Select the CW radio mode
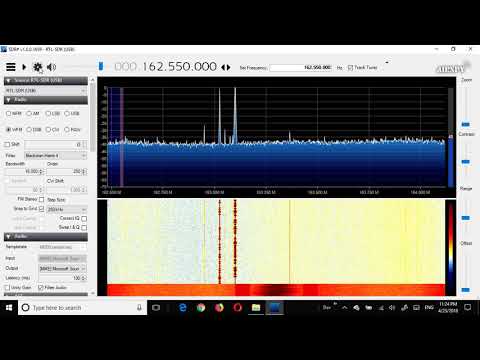The image size is (480, 360). (x=48, y=129)
